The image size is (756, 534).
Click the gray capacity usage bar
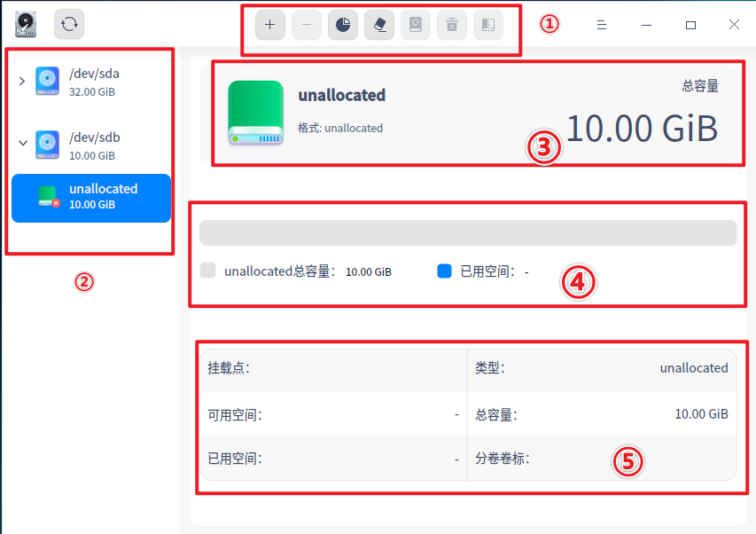pyautogui.click(x=468, y=232)
